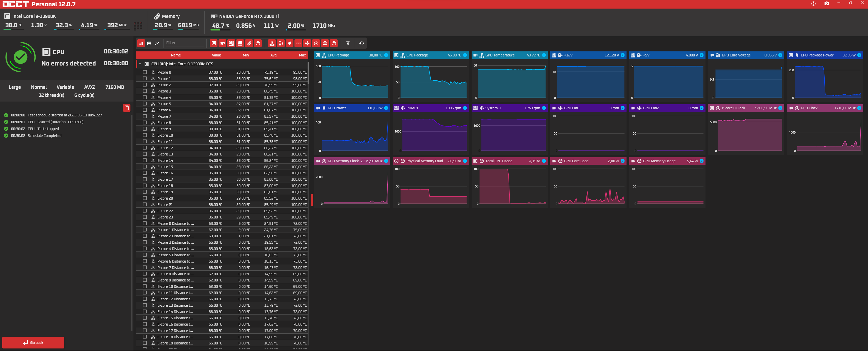
Task: Click the reset (refresh arrow) icon
Action: click(x=362, y=43)
